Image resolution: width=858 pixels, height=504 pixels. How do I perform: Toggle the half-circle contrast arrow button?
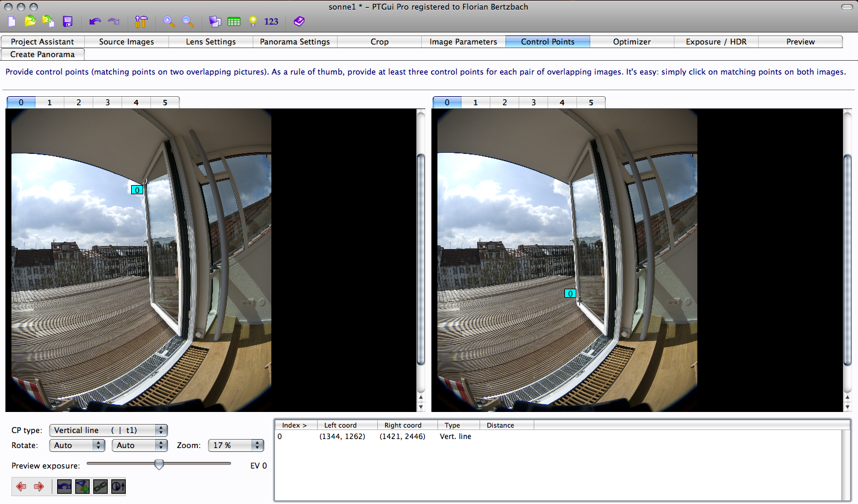coord(118,487)
